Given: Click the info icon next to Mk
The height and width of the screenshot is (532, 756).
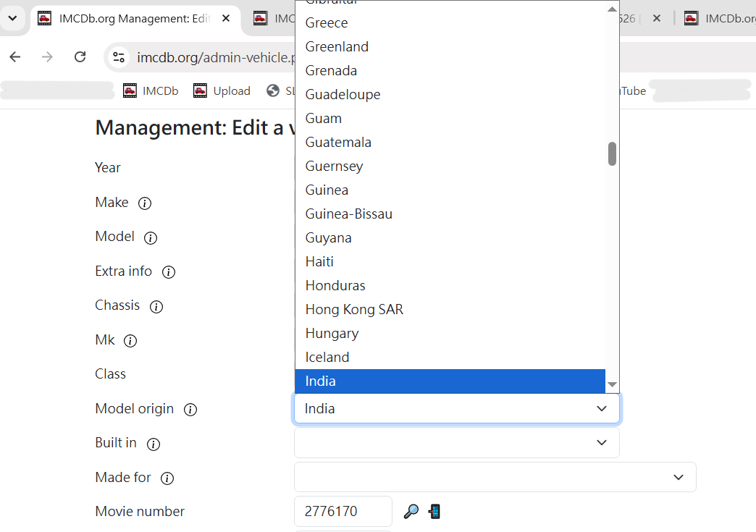Looking at the screenshot, I should pos(130,341).
